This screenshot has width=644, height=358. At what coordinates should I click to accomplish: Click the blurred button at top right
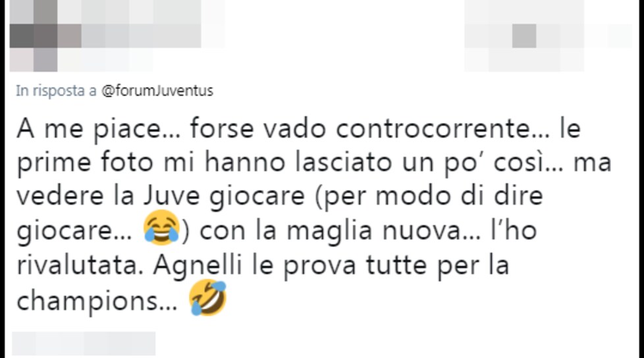coord(549,36)
